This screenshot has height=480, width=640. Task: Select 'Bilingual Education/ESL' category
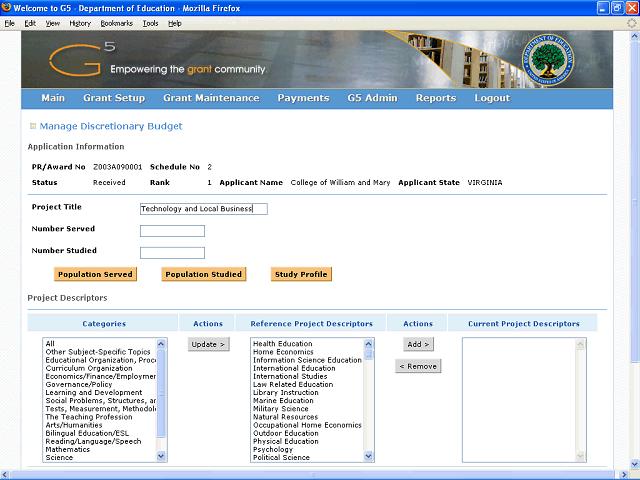[87, 433]
